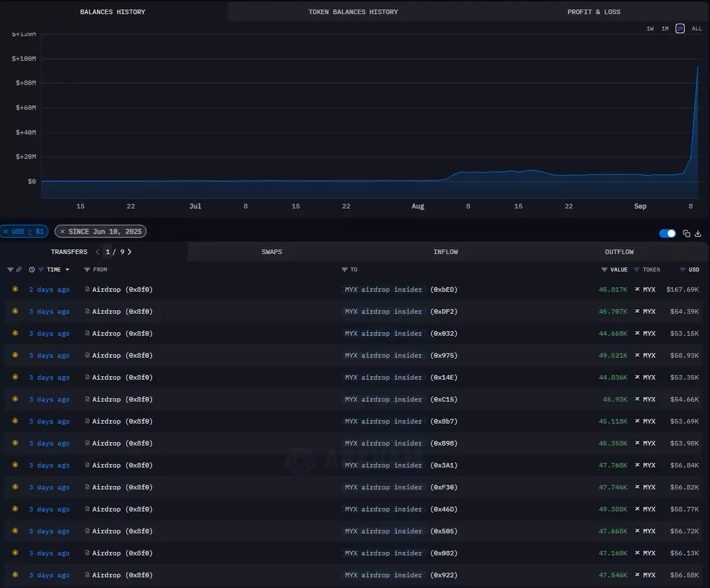
Task: Click the BNB chain icon in the 0x922 row
Action: coord(15,575)
